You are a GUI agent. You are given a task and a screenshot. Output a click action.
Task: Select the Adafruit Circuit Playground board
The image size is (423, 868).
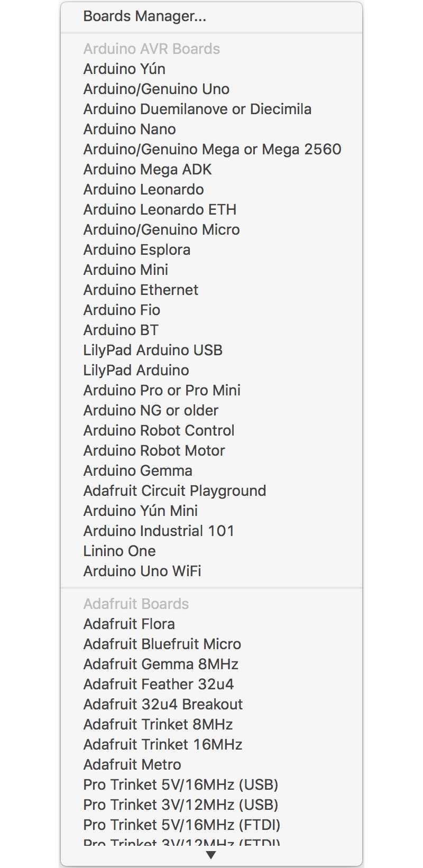tap(174, 491)
